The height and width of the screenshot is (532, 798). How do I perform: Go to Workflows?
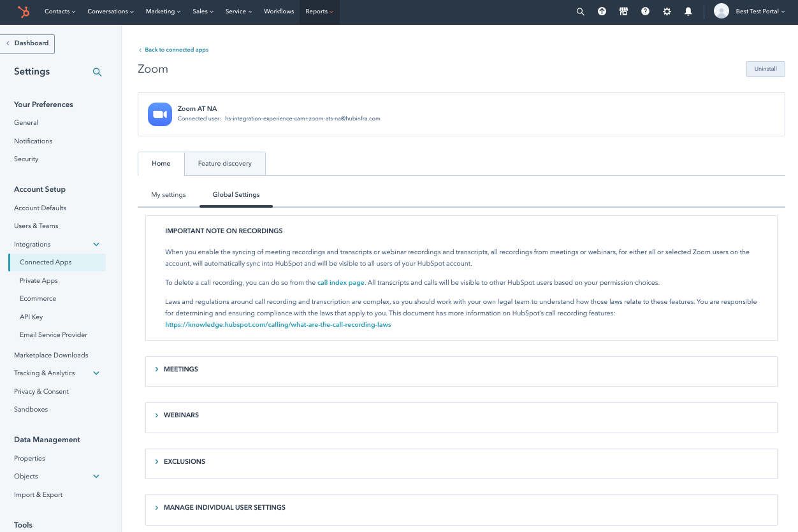click(279, 11)
